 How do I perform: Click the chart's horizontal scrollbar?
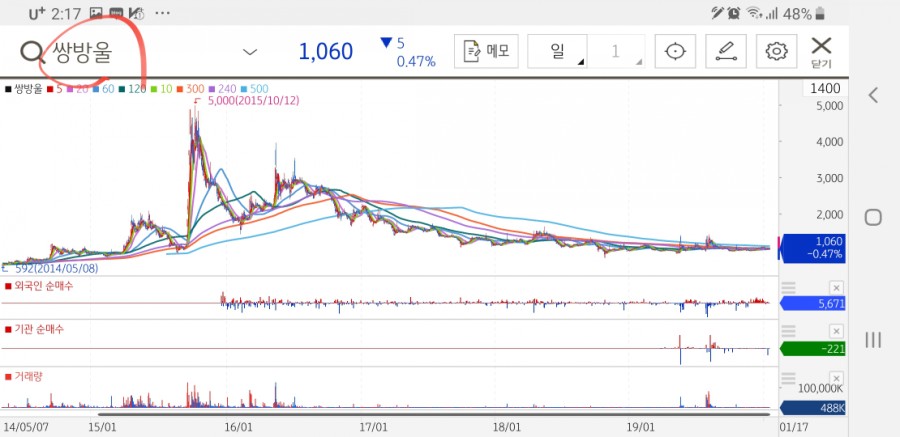[433, 414]
